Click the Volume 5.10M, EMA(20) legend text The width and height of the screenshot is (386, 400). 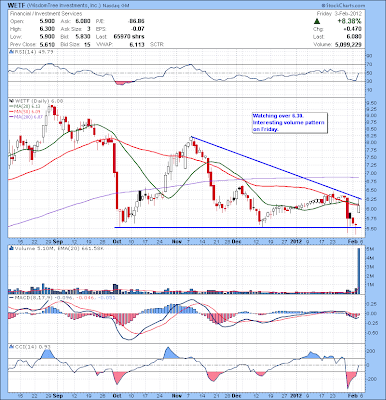click(x=58, y=248)
